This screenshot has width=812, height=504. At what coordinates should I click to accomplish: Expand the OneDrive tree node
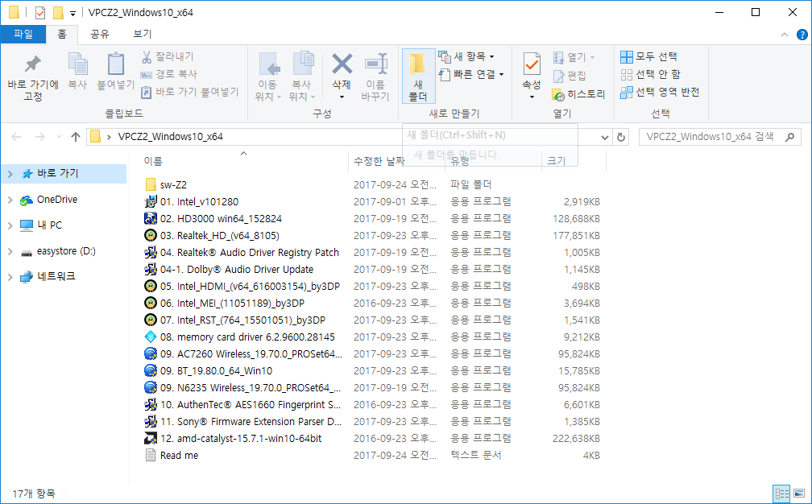10,200
